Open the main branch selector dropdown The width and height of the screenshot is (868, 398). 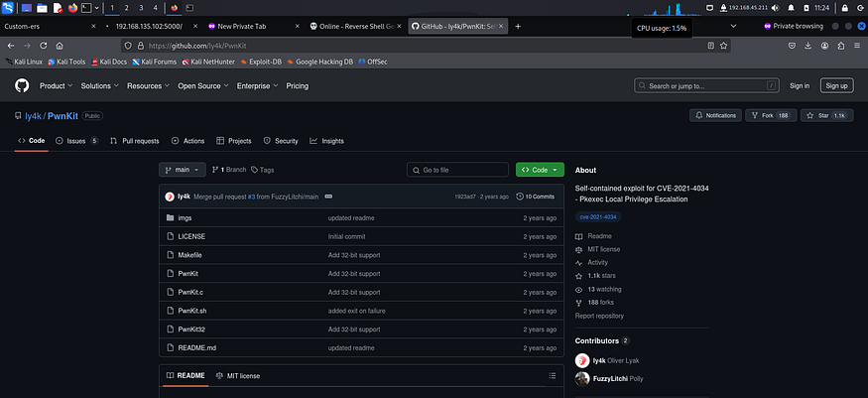[183, 170]
